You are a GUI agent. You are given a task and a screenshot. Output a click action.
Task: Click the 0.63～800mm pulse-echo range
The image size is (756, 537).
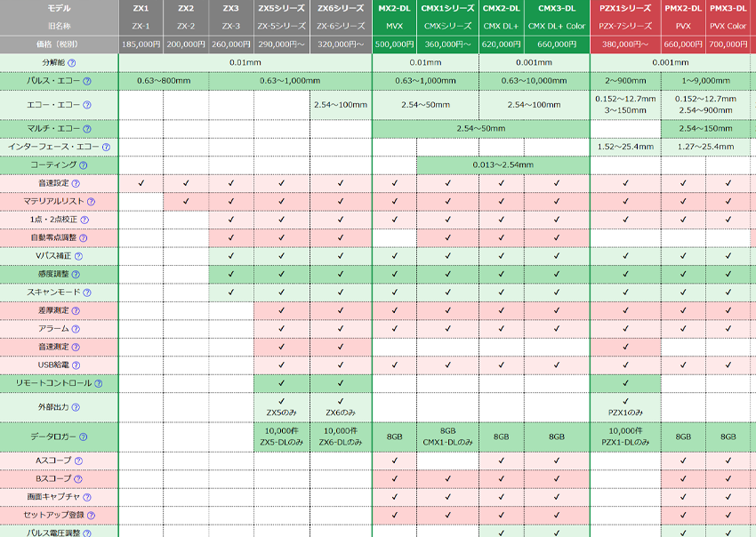(164, 81)
